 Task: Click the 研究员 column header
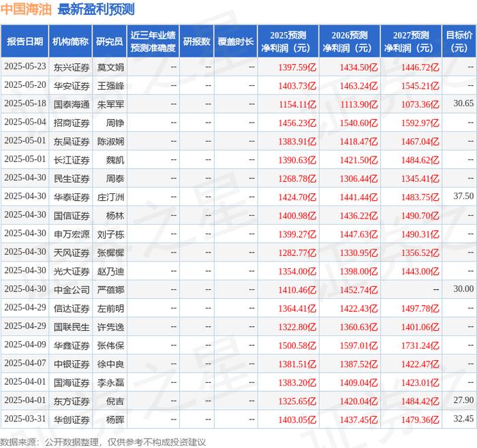coord(110,42)
